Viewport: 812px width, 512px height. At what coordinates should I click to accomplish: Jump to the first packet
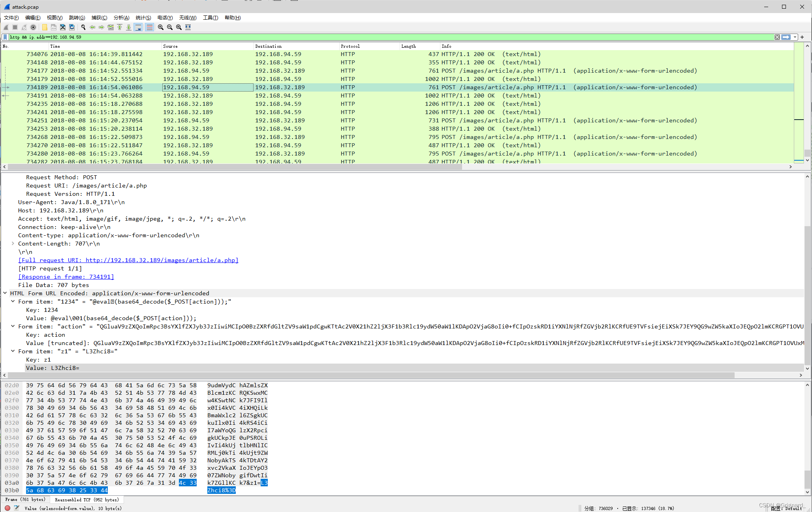click(120, 27)
